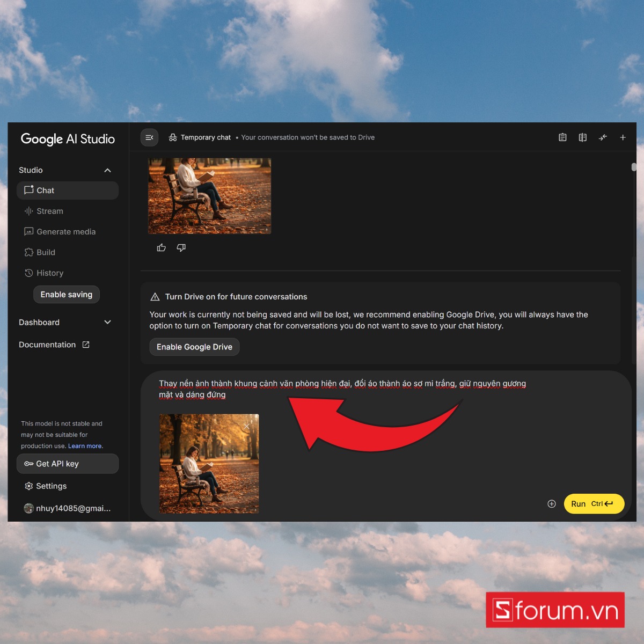Toggle Temporary chat mode

[x=200, y=137]
